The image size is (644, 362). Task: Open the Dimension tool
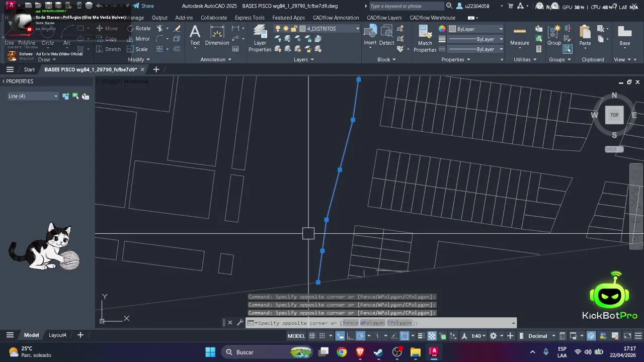pos(217,36)
